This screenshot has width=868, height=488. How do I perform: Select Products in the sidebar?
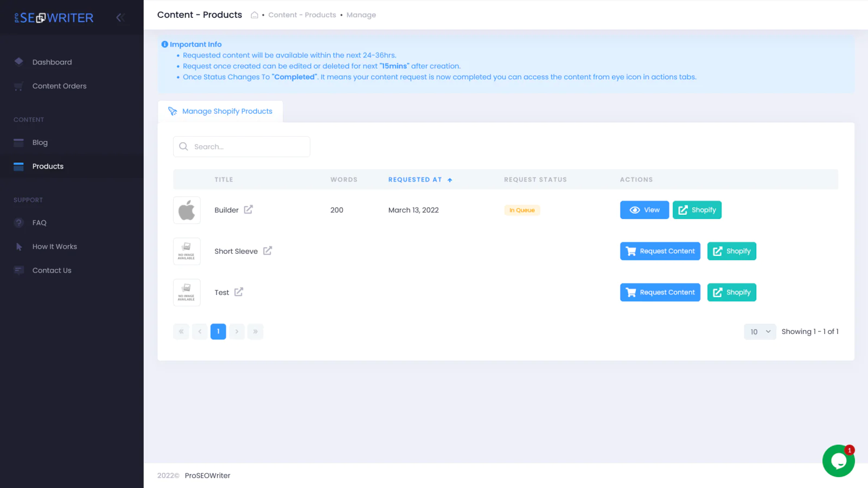click(x=72, y=166)
